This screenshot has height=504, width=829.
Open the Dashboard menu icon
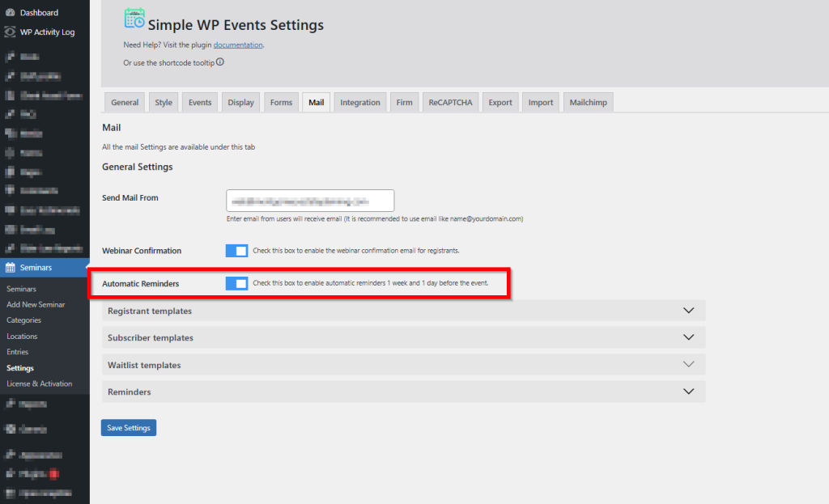click(x=10, y=12)
